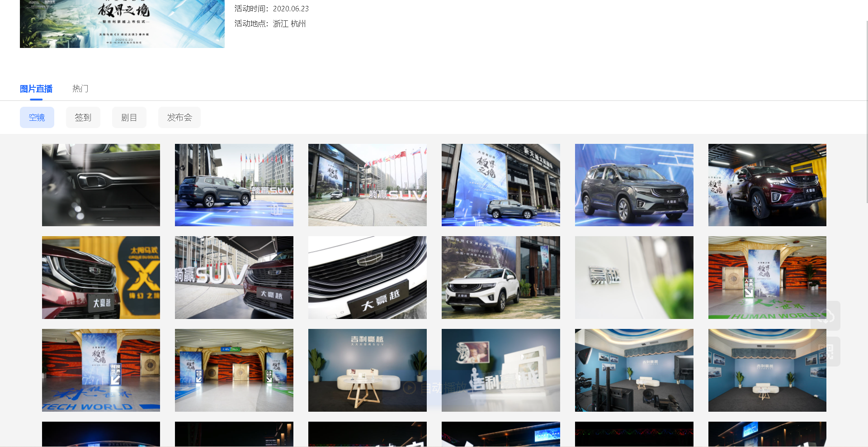Open the blue studio room with wall pictures

[767, 370]
